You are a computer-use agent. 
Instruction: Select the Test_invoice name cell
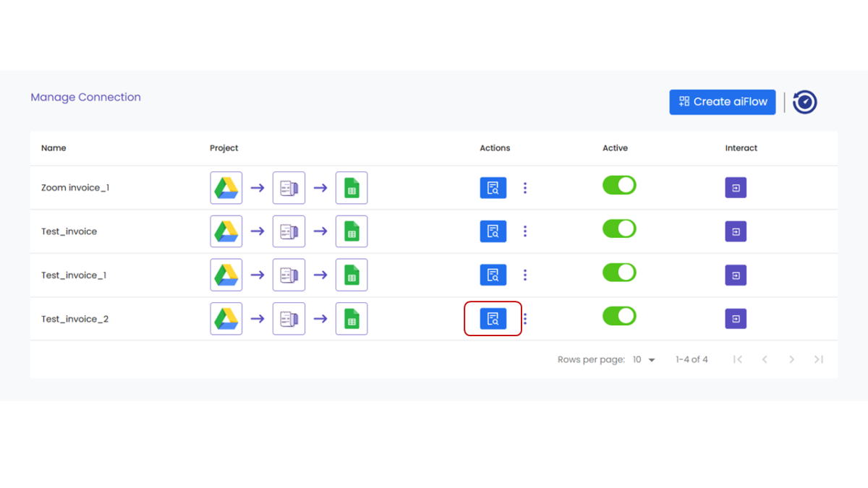click(69, 231)
